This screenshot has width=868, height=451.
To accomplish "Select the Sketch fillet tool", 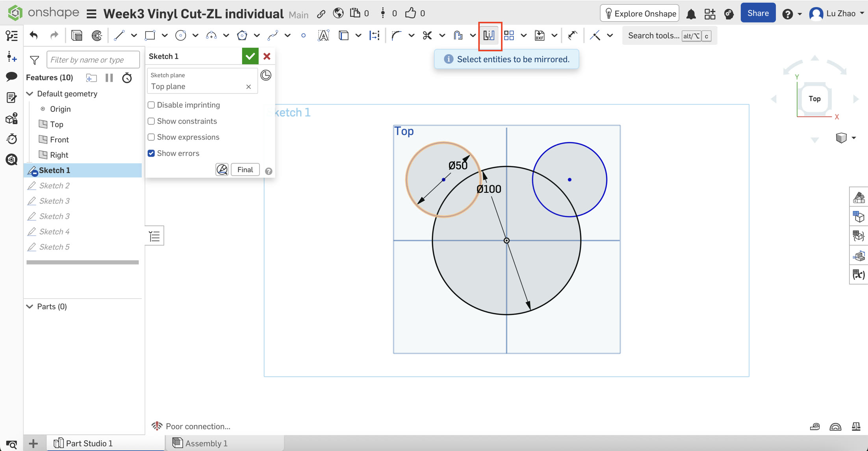I will [397, 36].
